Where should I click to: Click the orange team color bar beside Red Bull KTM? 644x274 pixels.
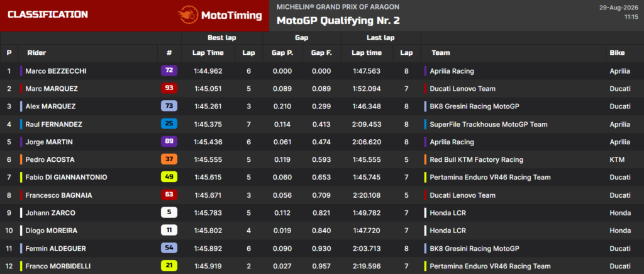pyautogui.click(x=426, y=159)
